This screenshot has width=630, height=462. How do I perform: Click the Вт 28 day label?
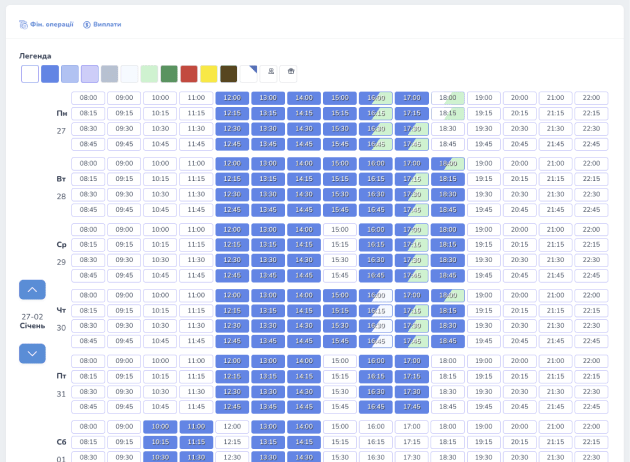(61, 187)
